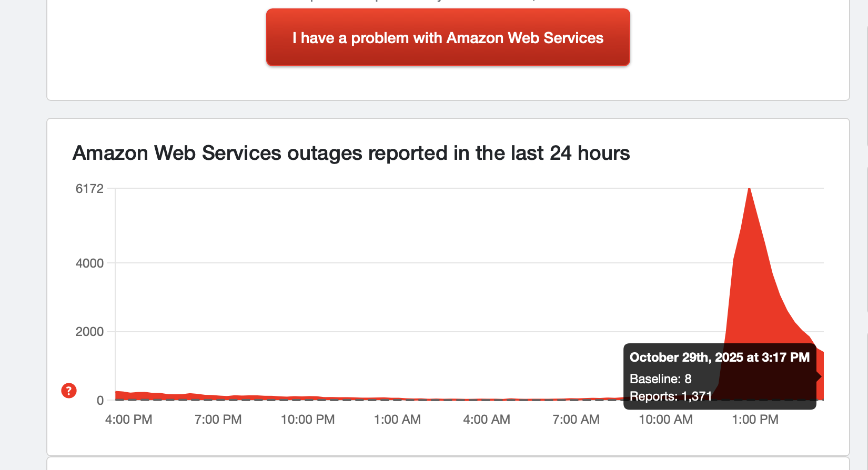Select the "4:00 AM" axis label
Viewport: 868px width, 470px height.
pyautogui.click(x=487, y=420)
